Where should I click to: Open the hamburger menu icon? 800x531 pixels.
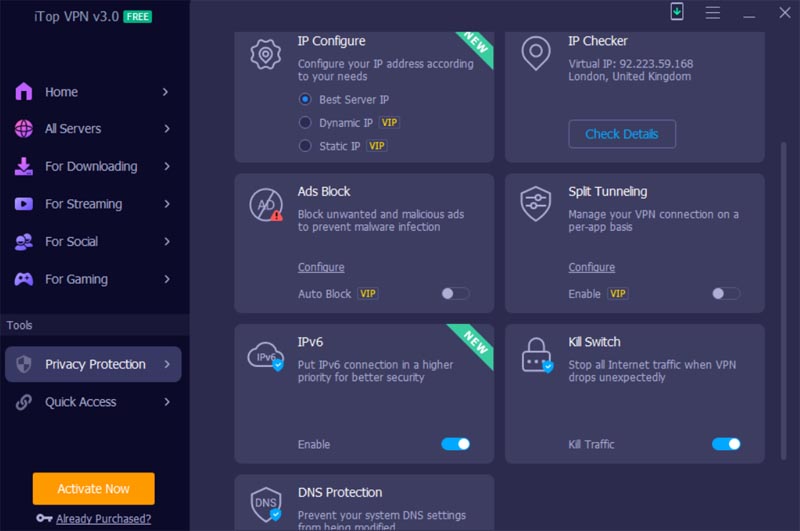pos(713,13)
